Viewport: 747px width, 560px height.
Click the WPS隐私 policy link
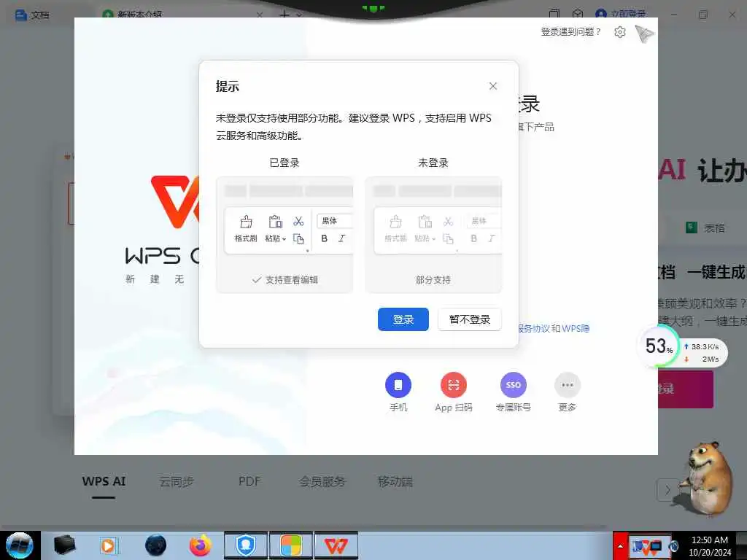(x=576, y=329)
